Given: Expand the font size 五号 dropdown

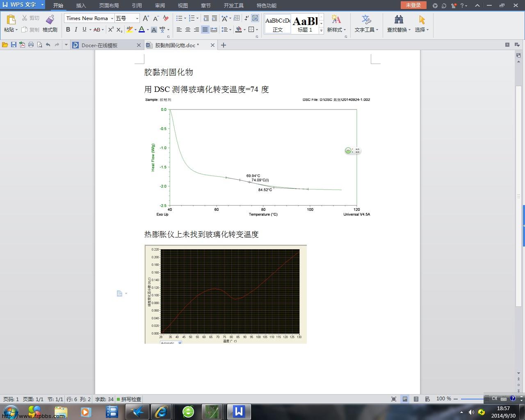Looking at the screenshot, I should coord(137,18).
